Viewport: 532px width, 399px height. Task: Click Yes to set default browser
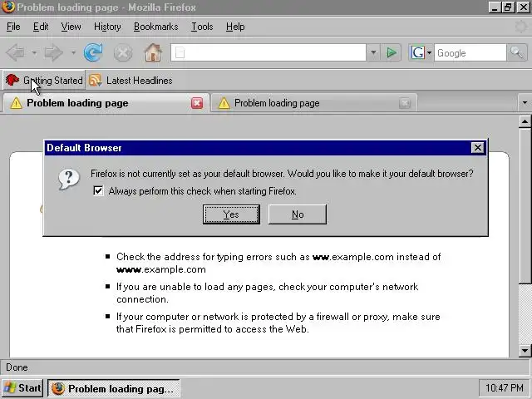pos(231,214)
